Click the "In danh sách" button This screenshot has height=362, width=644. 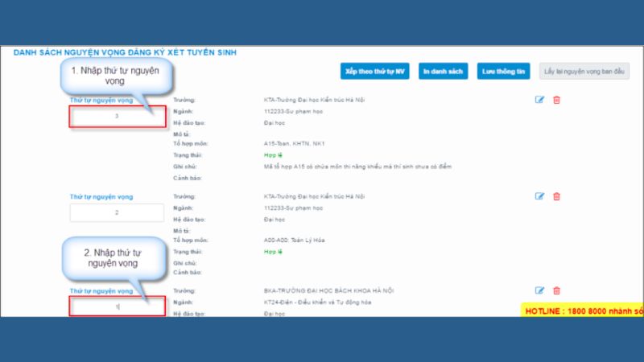[x=443, y=72]
